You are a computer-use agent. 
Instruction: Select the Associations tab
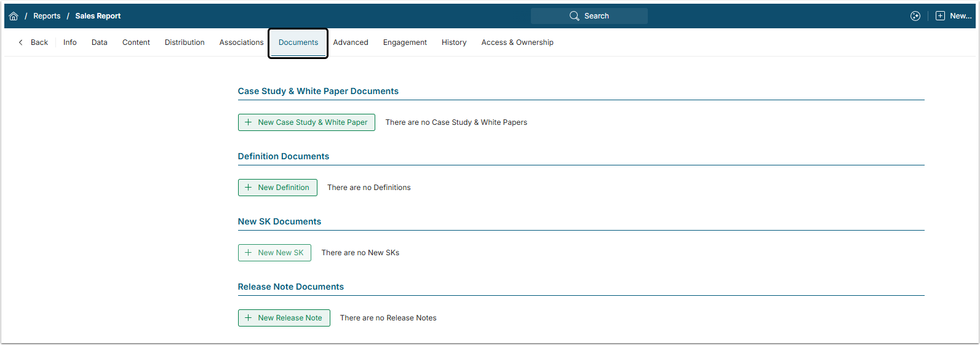pyautogui.click(x=241, y=42)
